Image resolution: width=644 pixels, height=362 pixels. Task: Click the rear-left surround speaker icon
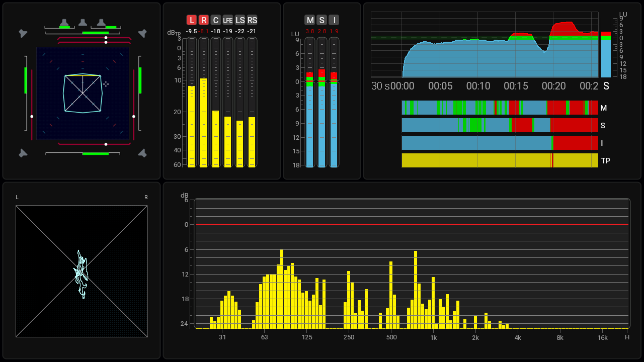click(23, 153)
